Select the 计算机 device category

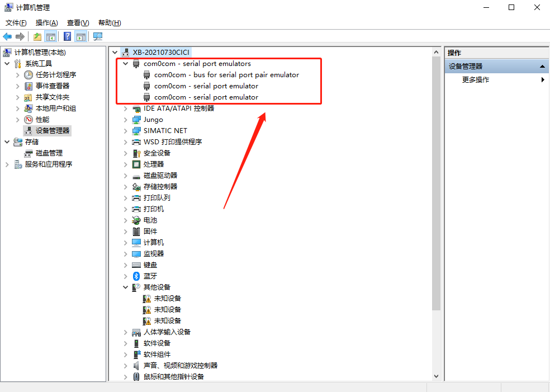(154, 243)
